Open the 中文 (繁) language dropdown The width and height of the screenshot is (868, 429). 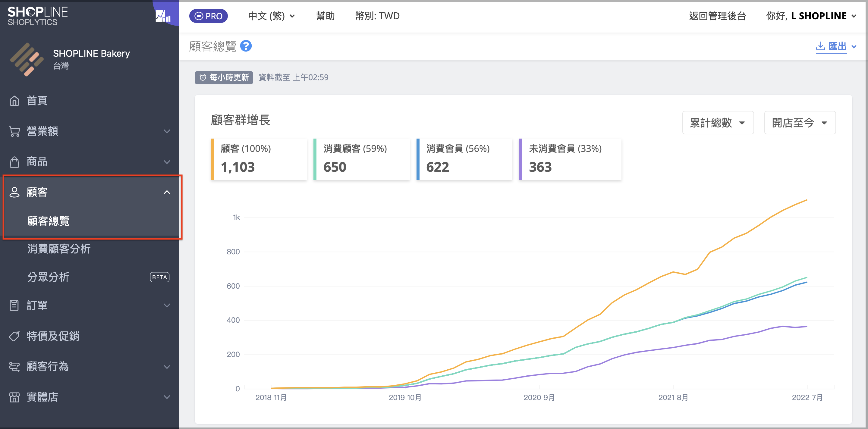coord(272,16)
